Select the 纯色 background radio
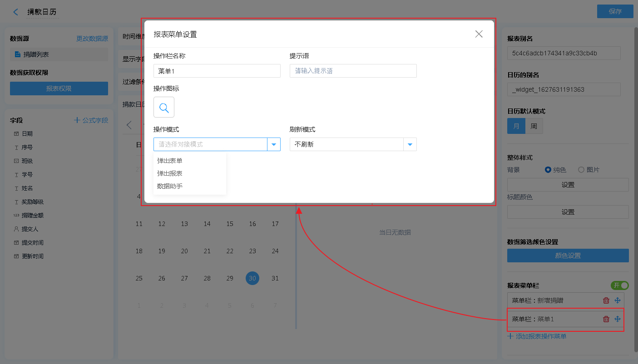Image resolution: width=638 pixels, height=364 pixels. [x=548, y=170]
